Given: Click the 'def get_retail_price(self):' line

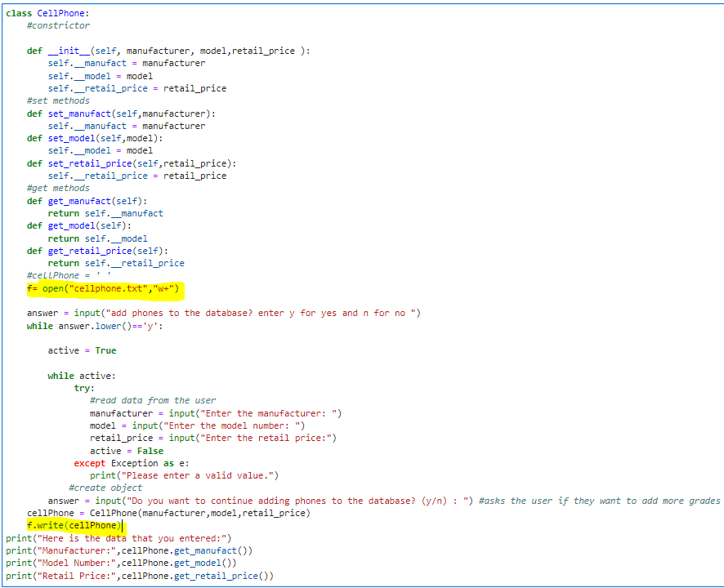Looking at the screenshot, I should 97,251.
